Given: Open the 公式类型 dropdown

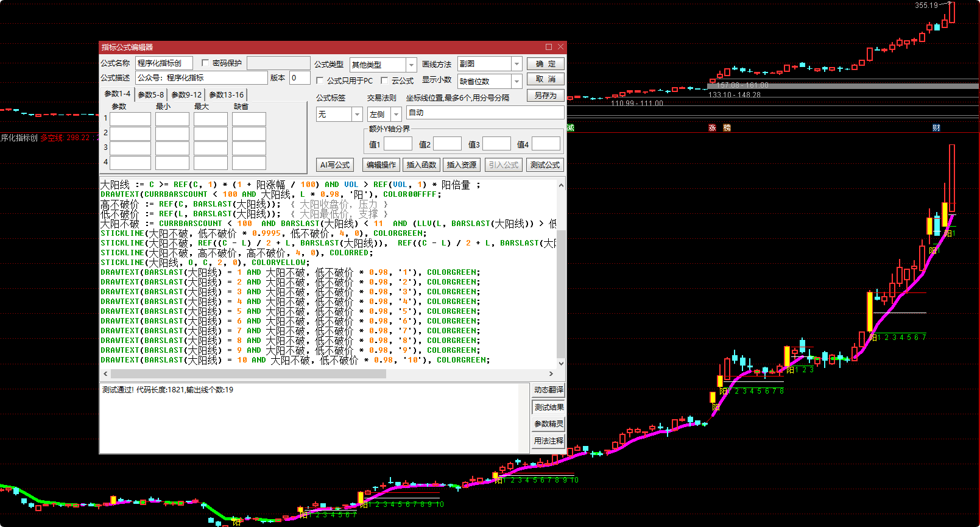Looking at the screenshot, I should (x=412, y=65).
